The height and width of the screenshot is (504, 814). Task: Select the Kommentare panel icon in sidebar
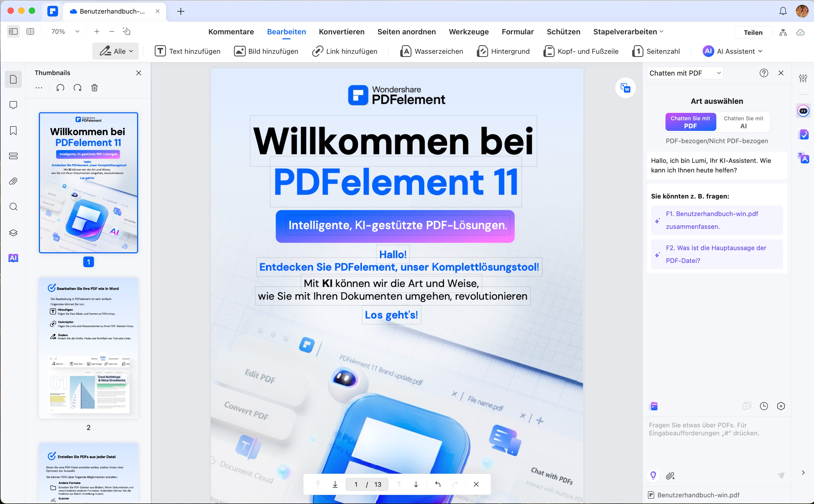pyautogui.click(x=13, y=104)
